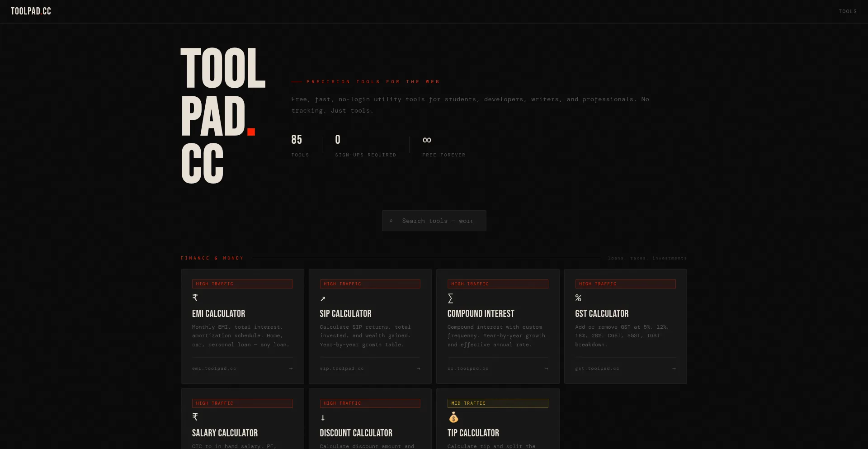Click the arrow next to emi.toolpad.cc
868x449 pixels.
291,369
